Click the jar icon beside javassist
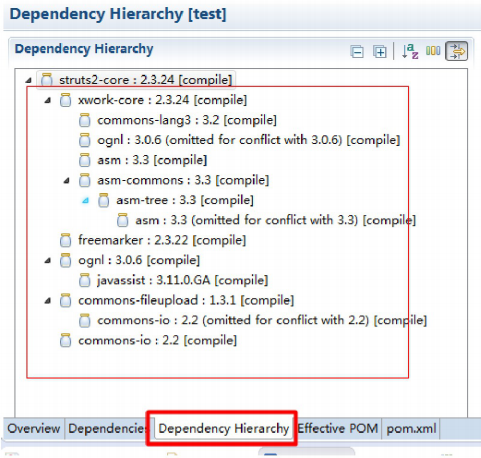Image resolution: width=481 pixels, height=458 pixels. (x=85, y=280)
